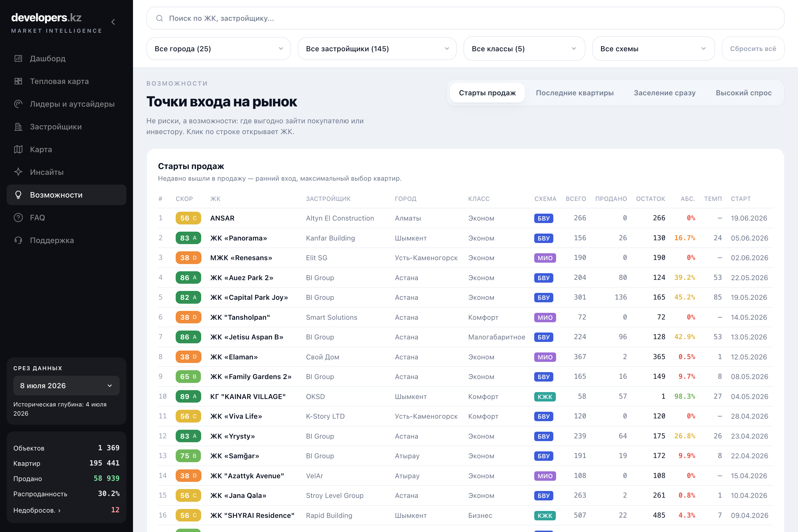Focus the search by ЖК, застройщику field
The width and height of the screenshot is (798, 532).
click(465, 18)
